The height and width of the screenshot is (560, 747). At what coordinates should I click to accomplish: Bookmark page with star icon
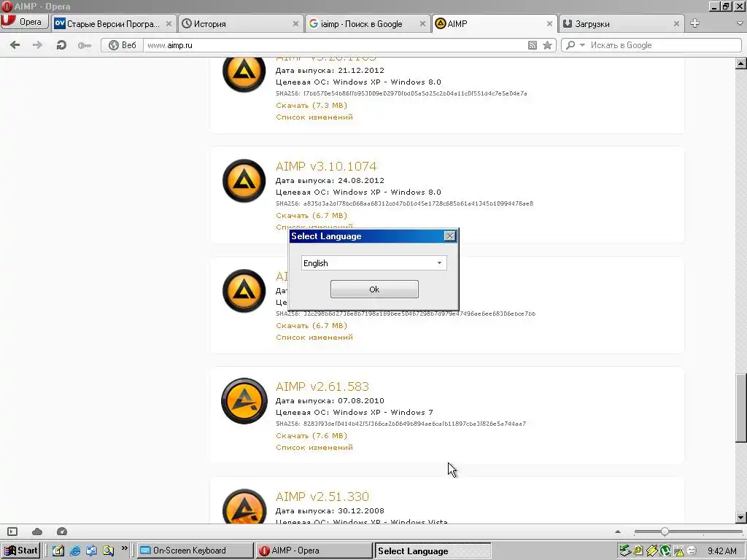547,45
